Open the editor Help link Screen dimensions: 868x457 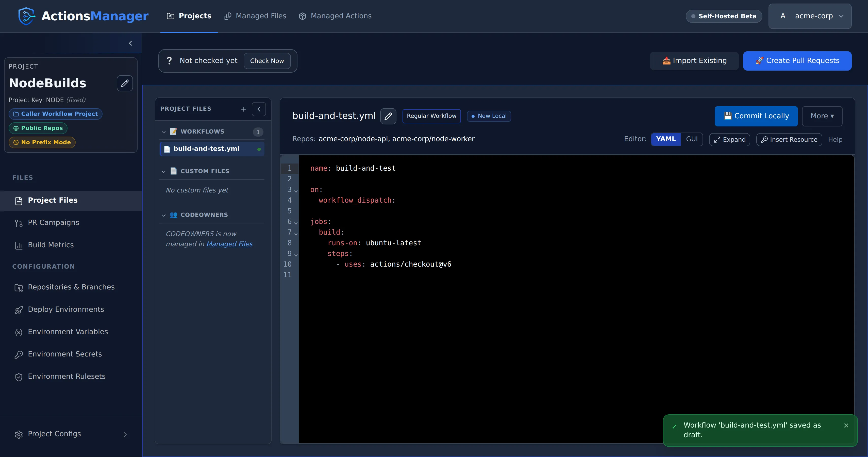tap(835, 139)
